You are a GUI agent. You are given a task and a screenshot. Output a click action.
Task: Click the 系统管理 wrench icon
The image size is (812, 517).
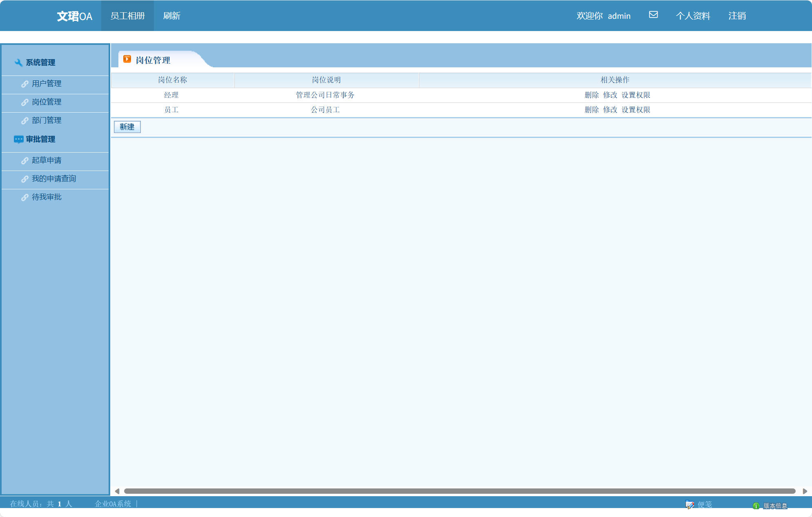tap(18, 62)
